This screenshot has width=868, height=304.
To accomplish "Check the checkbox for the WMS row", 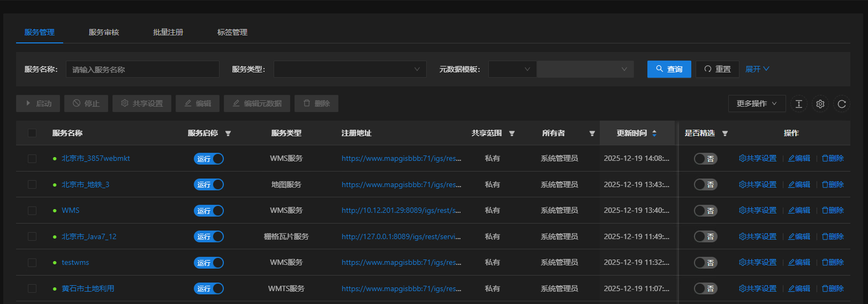I will click(32, 211).
